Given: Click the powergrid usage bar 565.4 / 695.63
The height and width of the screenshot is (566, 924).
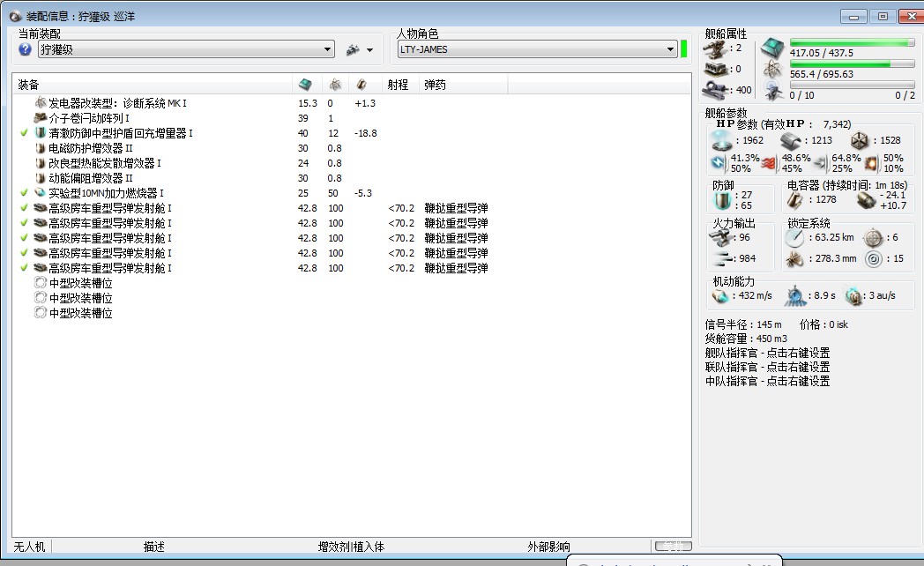Looking at the screenshot, I should pyautogui.click(x=852, y=63).
